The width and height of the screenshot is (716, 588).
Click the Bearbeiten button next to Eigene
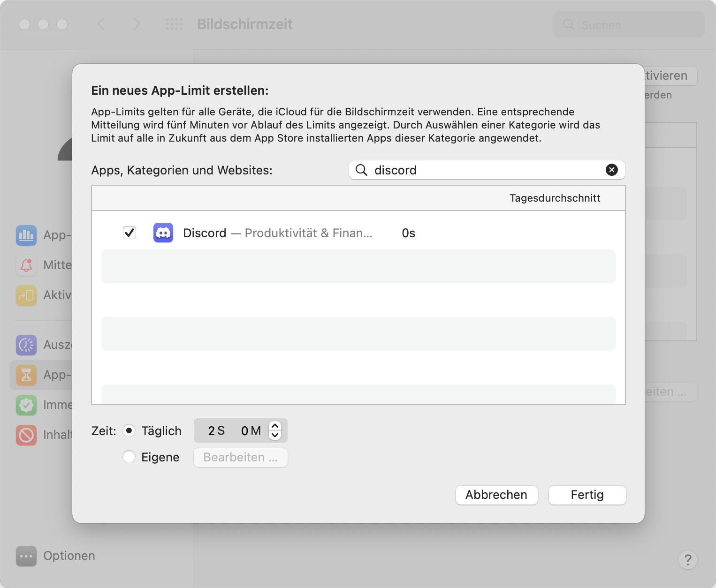[241, 457]
